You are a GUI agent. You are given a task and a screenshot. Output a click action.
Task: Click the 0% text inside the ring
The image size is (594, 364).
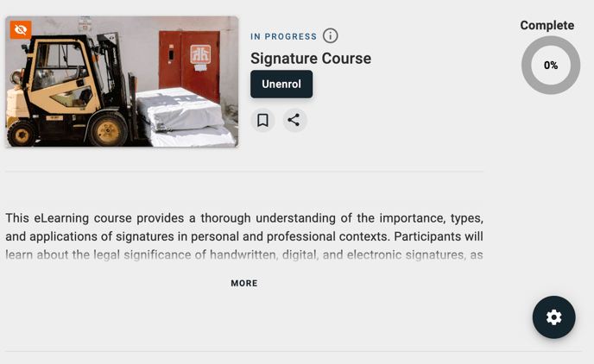click(x=551, y=66)
